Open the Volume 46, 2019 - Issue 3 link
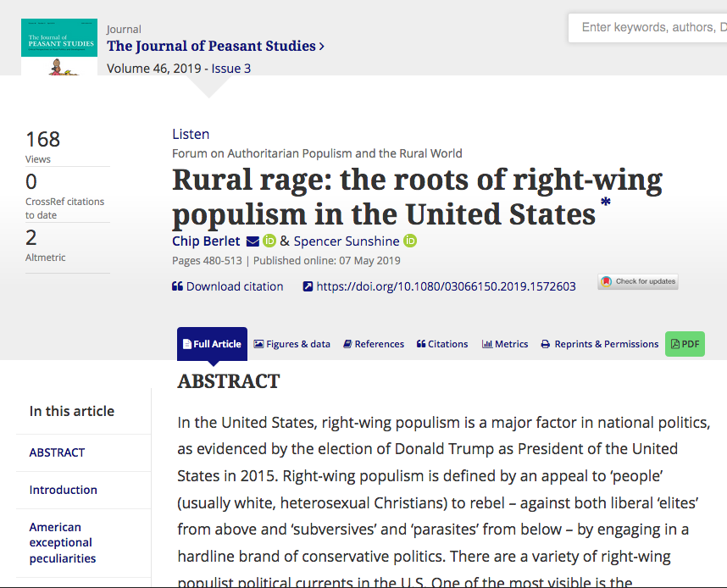The width and height of the screenshot is (727, 588). click(179, 69)
